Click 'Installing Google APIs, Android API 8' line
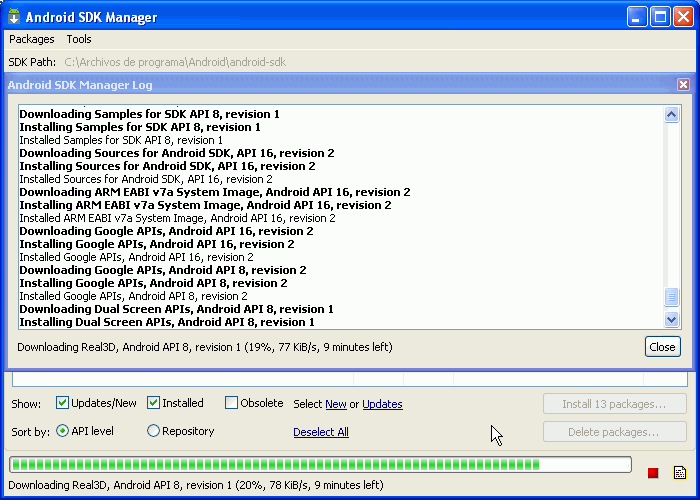 (153, 283)
